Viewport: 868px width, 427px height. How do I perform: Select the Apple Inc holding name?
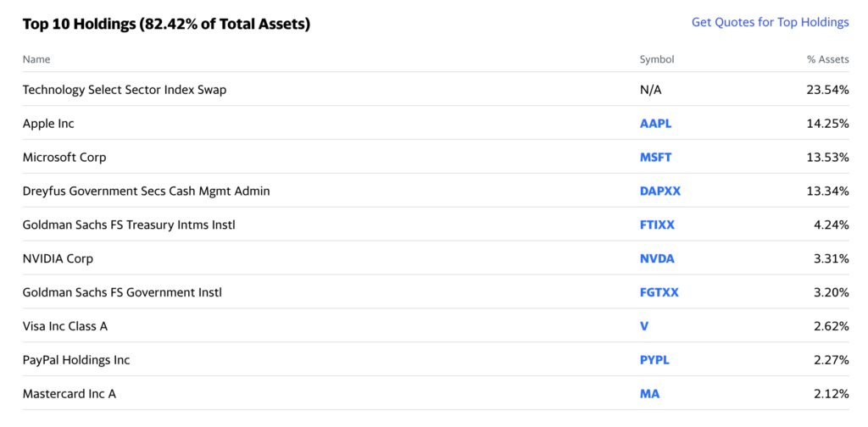[48, 124]
